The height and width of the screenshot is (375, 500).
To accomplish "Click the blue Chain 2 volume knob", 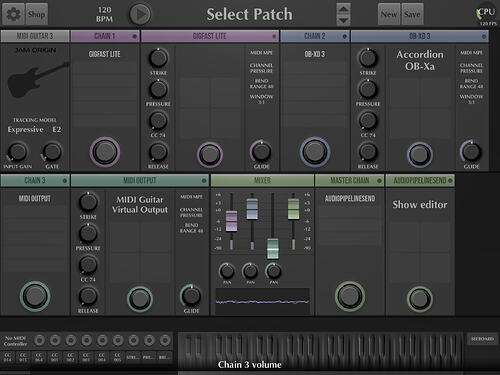I will pos(315,152).
